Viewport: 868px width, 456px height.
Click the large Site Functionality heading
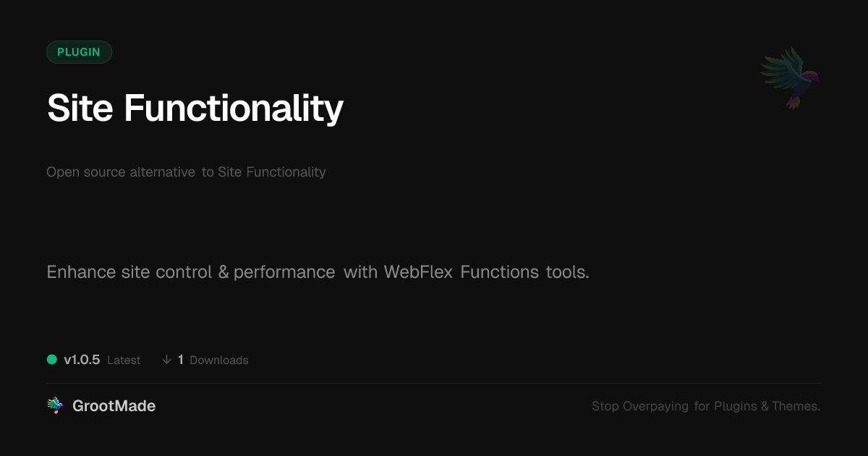click(x=195, y=109)
